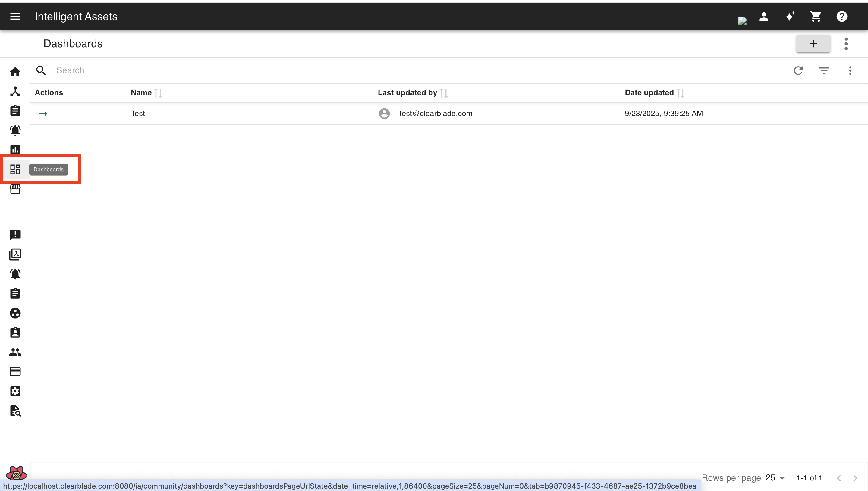This screenshot has height=491, width=868.
Task: Open the table toolbar three-dot menu
Action: [x=850, y=70]
